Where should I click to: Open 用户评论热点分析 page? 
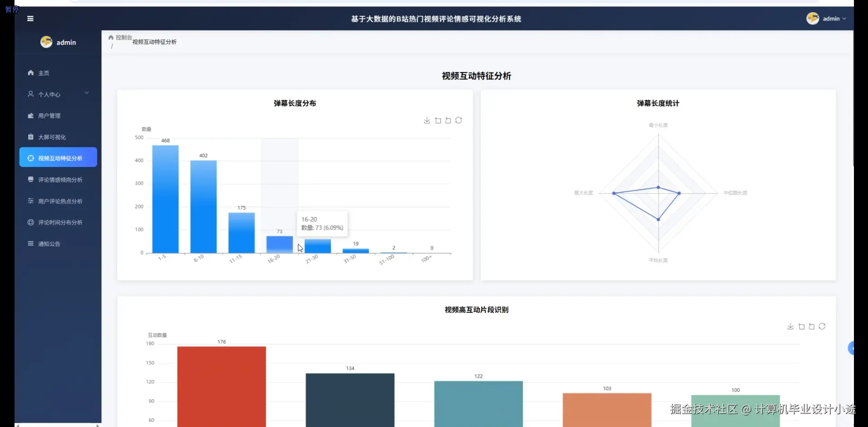(x=59, y=201)
